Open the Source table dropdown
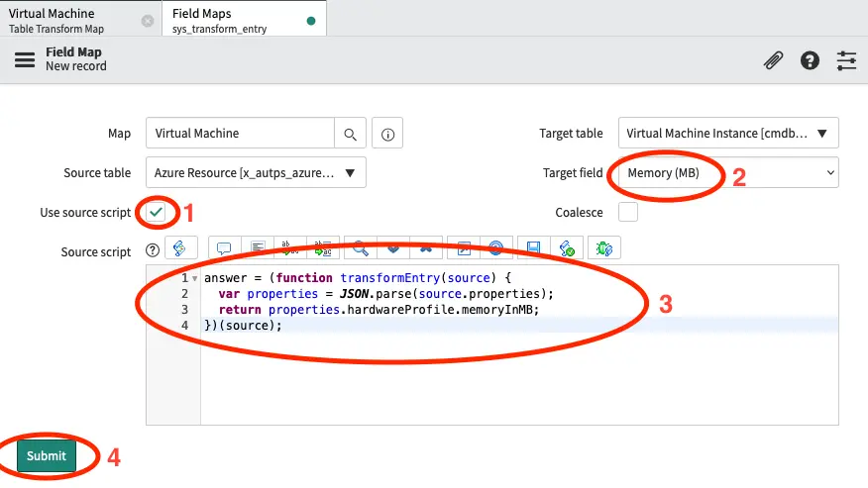Screen dimensions: 868x488 (256, 172)
